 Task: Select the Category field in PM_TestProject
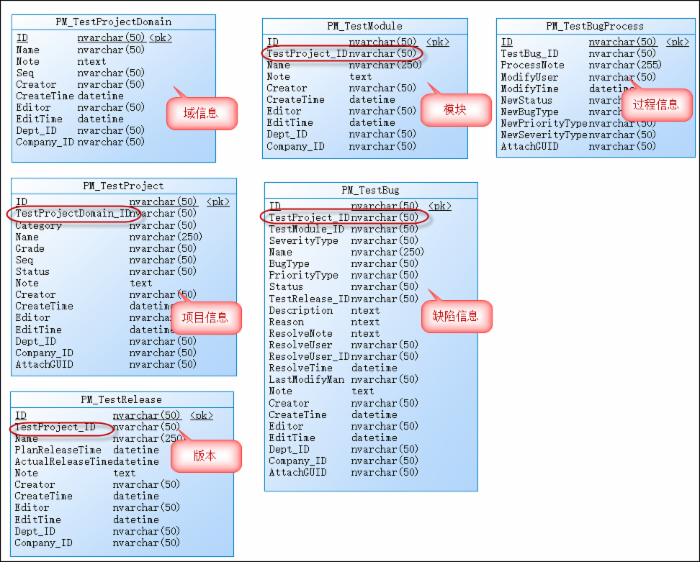pyautogui.click(x=38, y=226)
